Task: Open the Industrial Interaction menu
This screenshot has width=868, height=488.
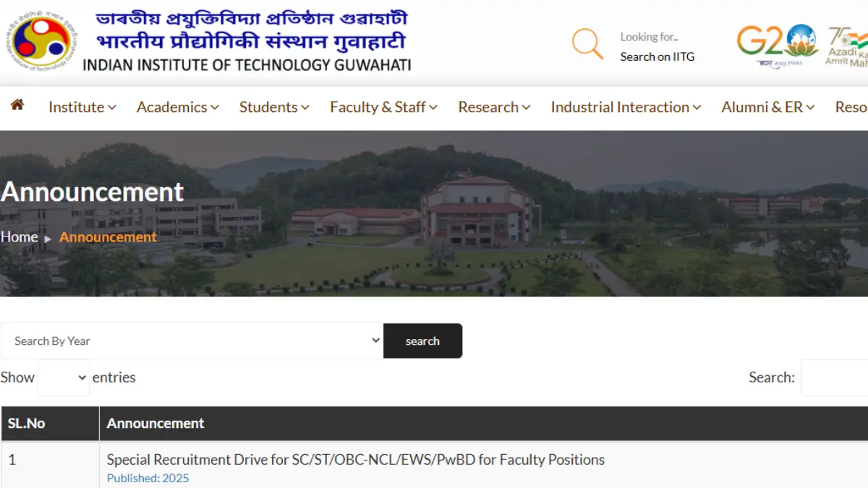Action: point(626,107)
